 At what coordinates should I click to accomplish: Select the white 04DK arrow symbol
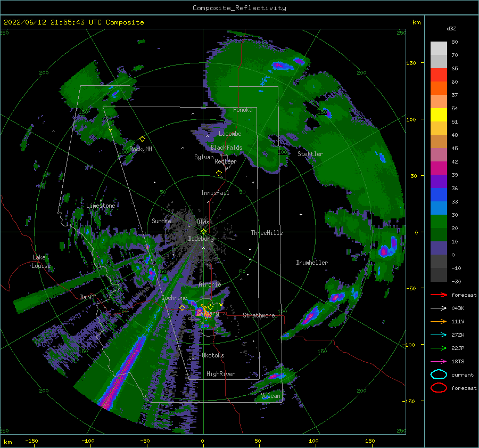[x=439, y=308]
